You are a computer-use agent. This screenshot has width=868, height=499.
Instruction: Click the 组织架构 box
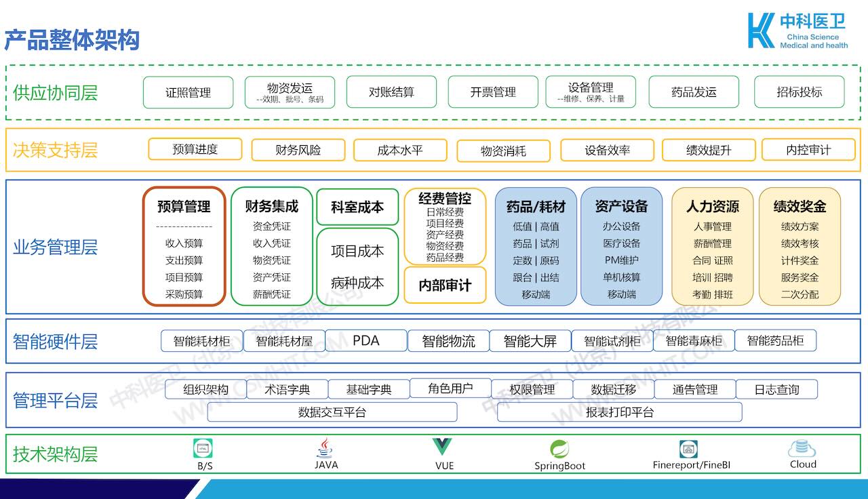click(205, 390)
